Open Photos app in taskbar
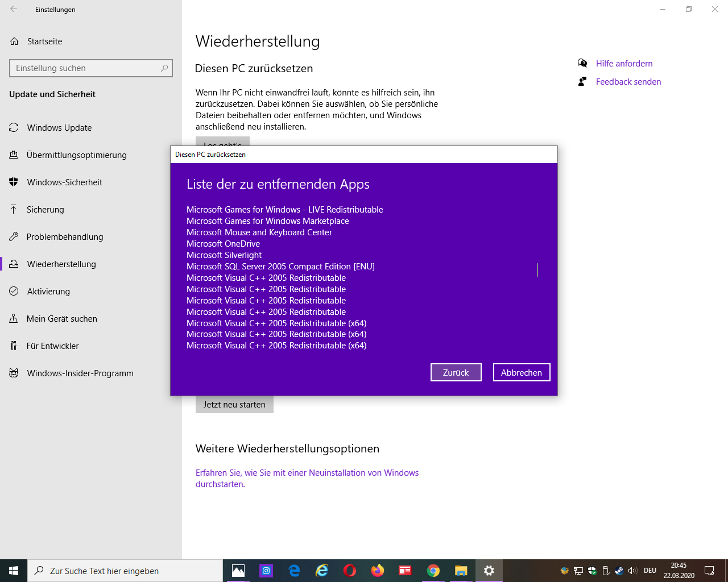This screenshot has width=728, height=582. [x=238, y=571]
